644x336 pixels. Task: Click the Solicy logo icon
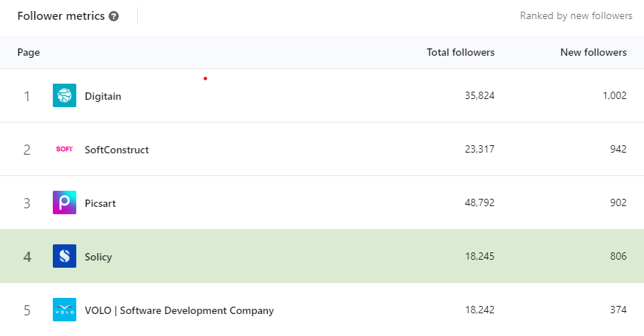(65, 256)
